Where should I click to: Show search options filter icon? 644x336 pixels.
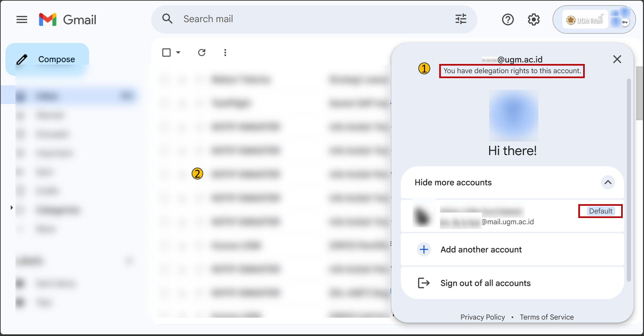point(461,19)
